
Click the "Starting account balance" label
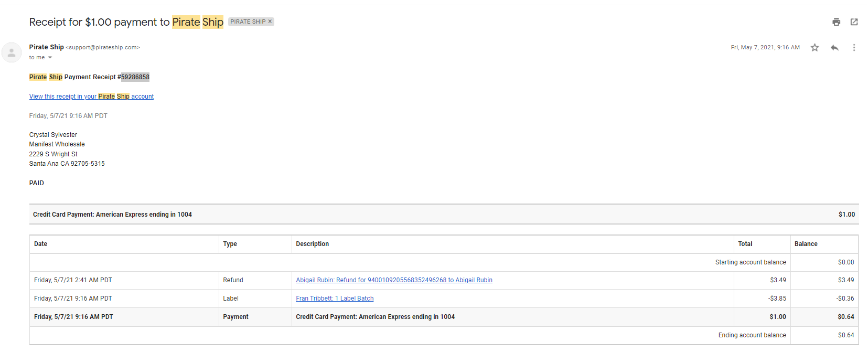751,262
